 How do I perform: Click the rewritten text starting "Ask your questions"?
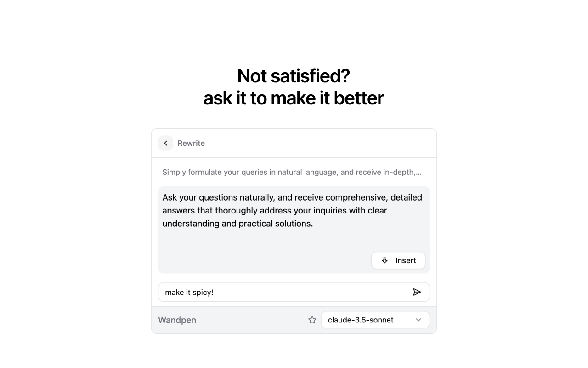(292, 210)
